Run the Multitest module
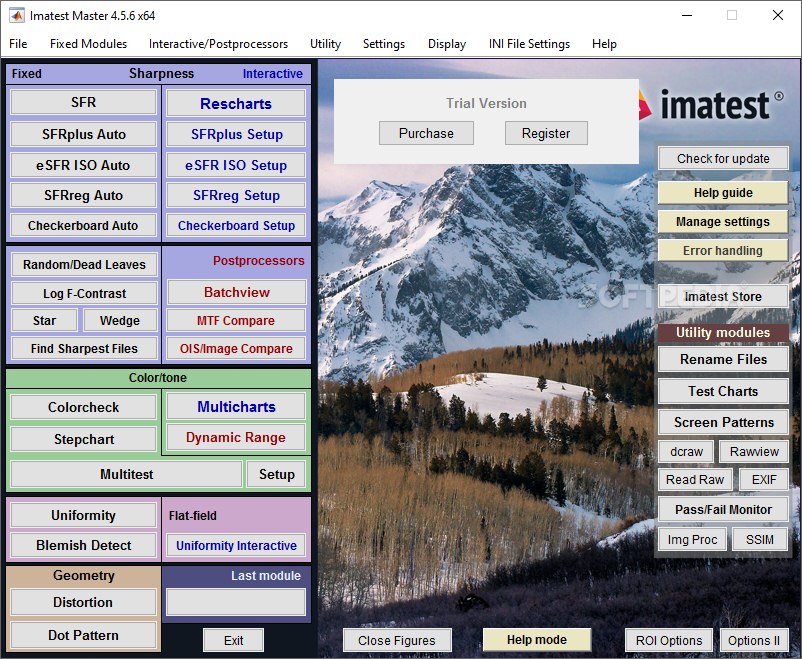This screenshot has height=659, width=802. pyautogui.click(x=126, y=474)
